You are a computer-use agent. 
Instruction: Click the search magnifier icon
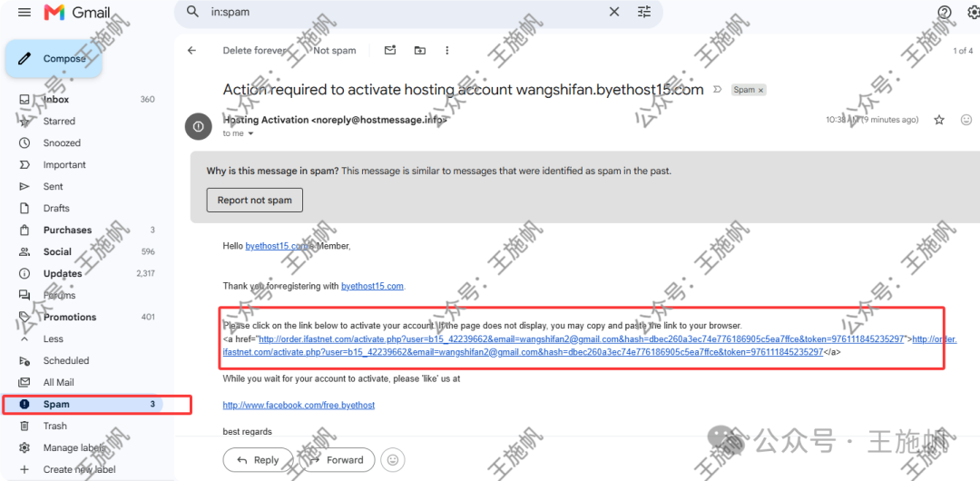[193, 12]
